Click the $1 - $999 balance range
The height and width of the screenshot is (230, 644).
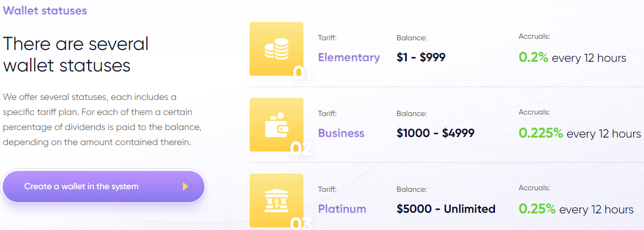(x=421, y=57)
